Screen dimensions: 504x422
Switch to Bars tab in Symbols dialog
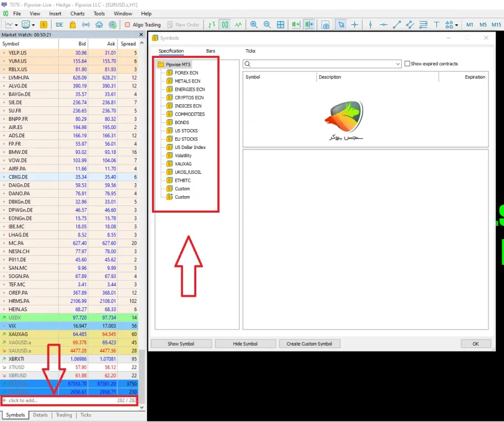point(211,51)
